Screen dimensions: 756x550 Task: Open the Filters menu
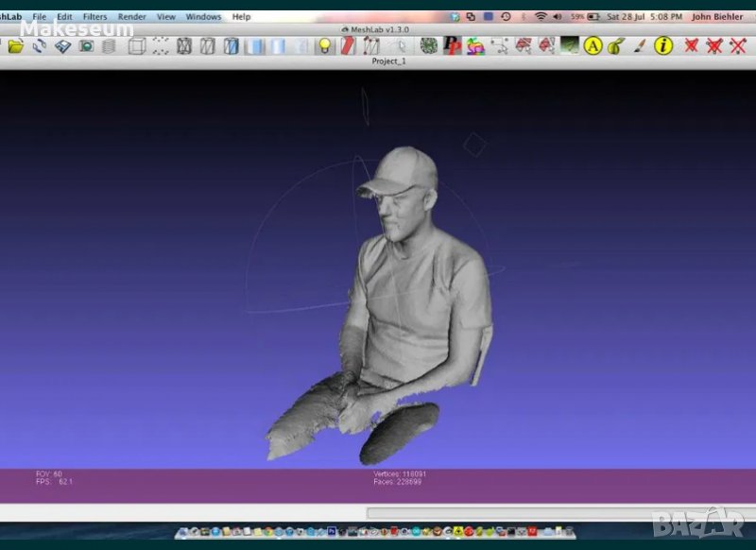94,17
